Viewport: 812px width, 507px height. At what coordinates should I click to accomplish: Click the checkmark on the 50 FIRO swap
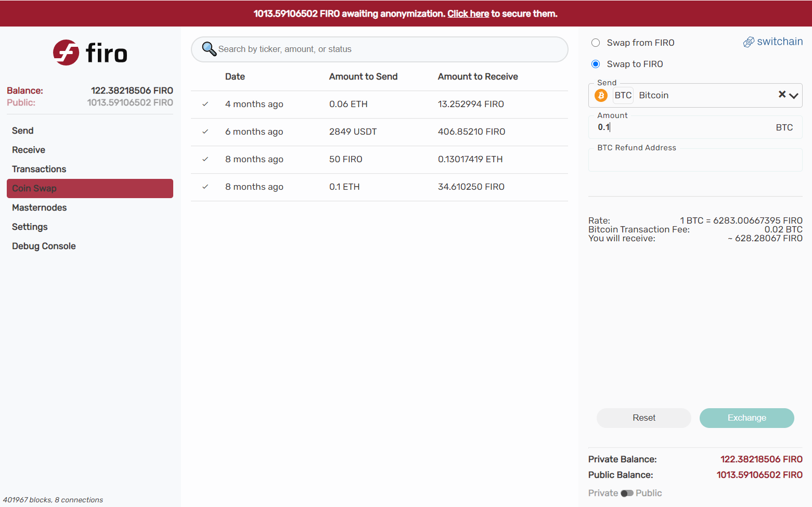click(205, 159)
